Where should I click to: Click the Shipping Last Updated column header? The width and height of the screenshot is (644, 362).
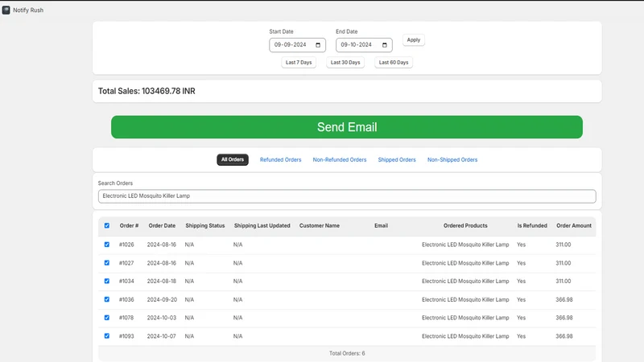pos(262,226)
